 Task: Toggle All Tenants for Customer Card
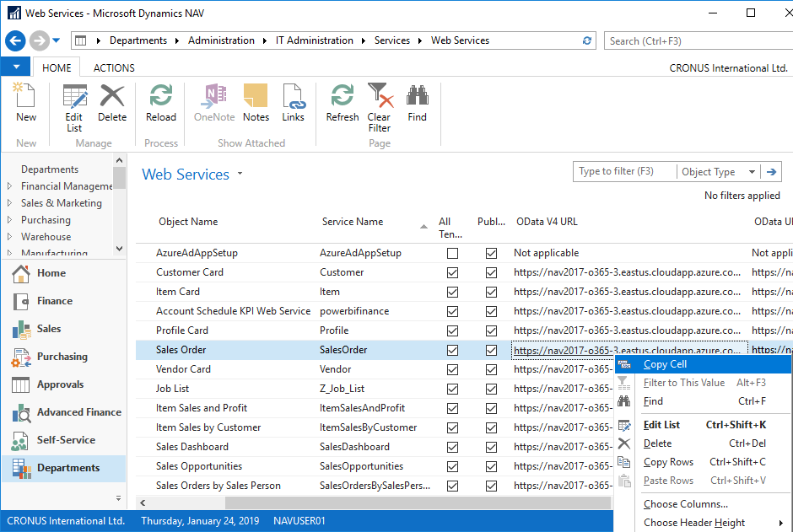tap(453, 273)
